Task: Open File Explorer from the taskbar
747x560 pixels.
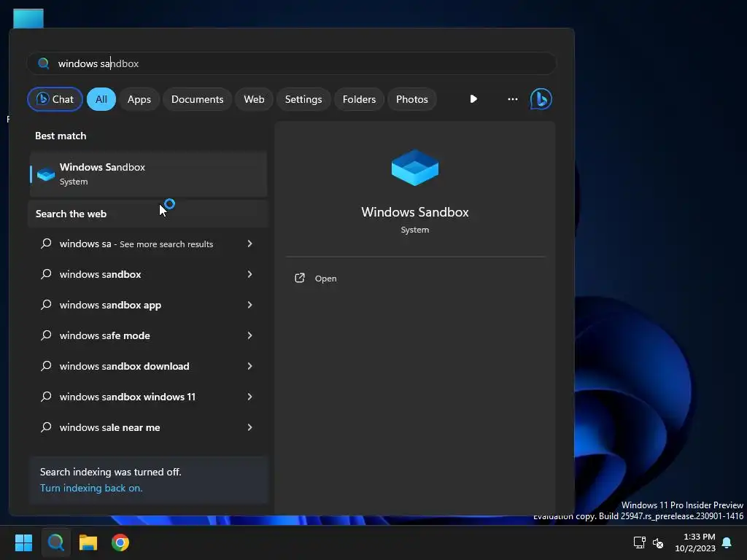Action: point(88,542)
